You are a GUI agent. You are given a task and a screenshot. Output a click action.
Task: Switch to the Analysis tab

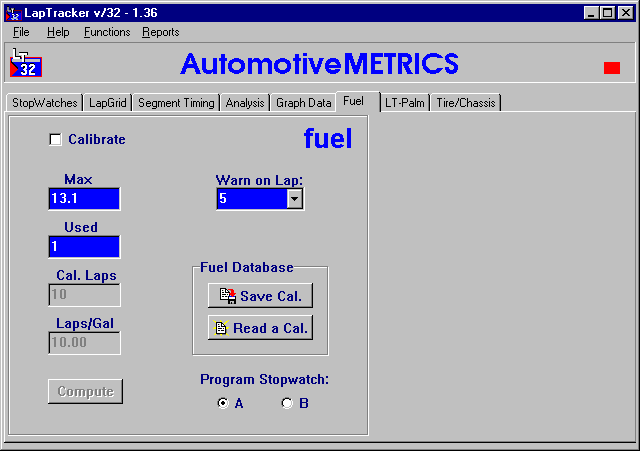(245, 102)
